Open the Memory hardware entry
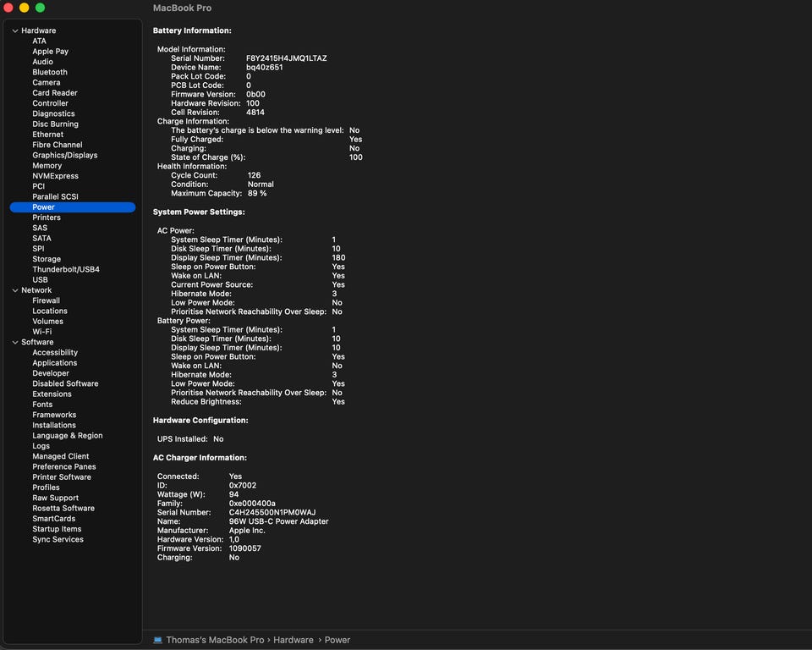This screenshot has height=650, width=812. (47, 165)
